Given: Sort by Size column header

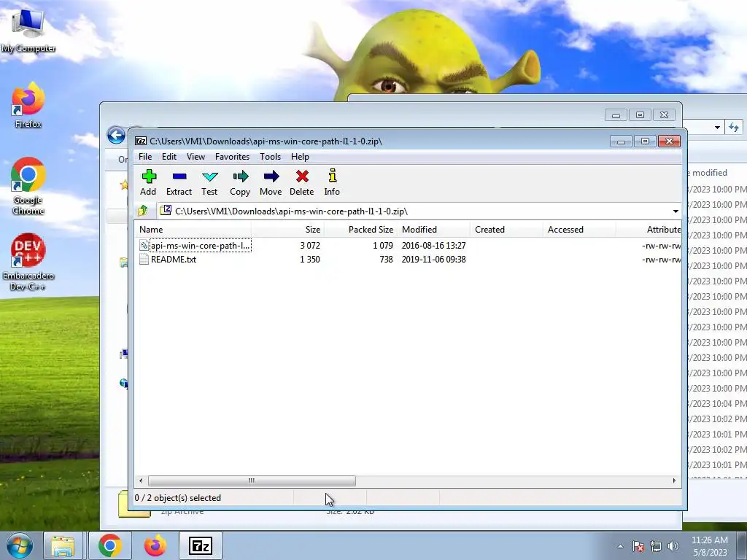Looking at the screenshot, I should [287, 230].
